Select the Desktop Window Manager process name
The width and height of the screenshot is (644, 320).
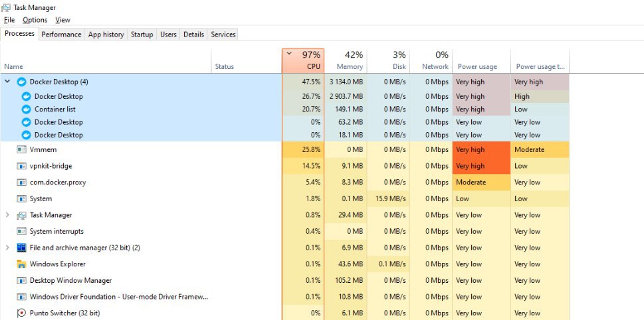pos(70,281)
